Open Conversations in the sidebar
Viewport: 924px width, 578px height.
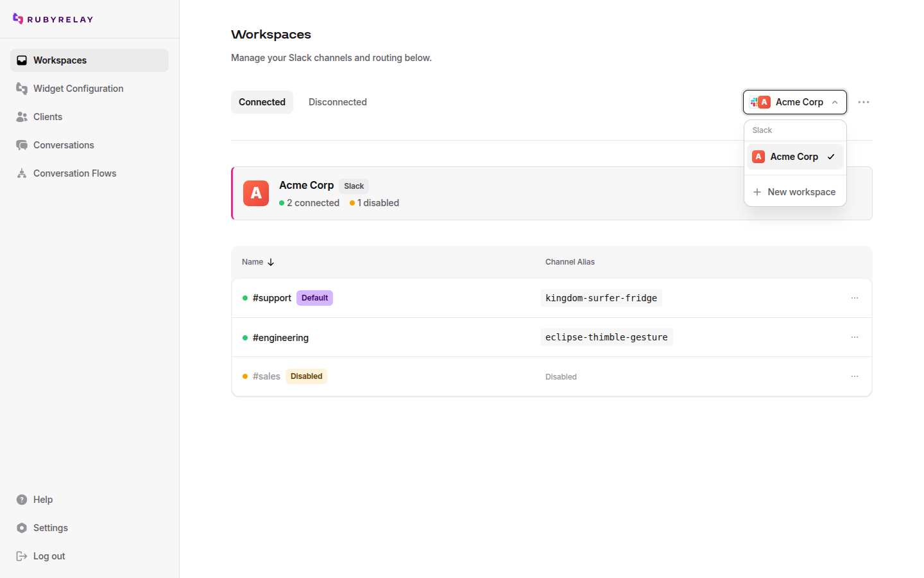tap(89, 145)
